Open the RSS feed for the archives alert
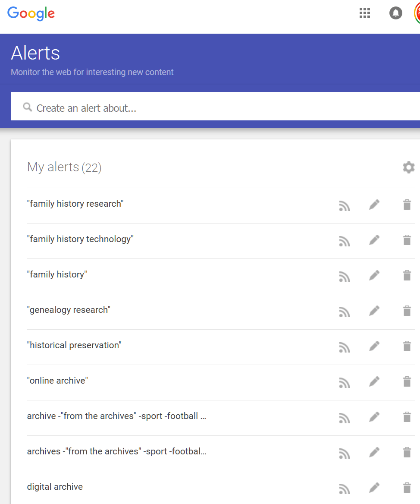Screen dimensions: 420x504 click(344, 454)
